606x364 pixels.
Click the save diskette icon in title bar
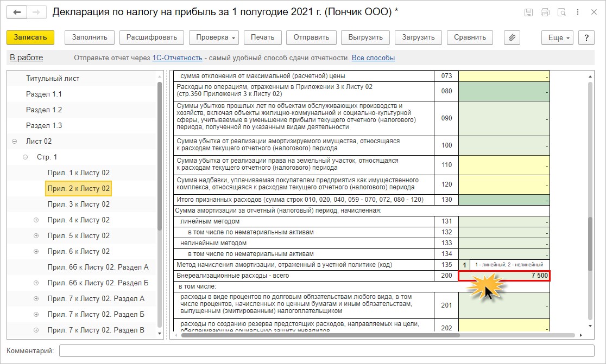528,12
